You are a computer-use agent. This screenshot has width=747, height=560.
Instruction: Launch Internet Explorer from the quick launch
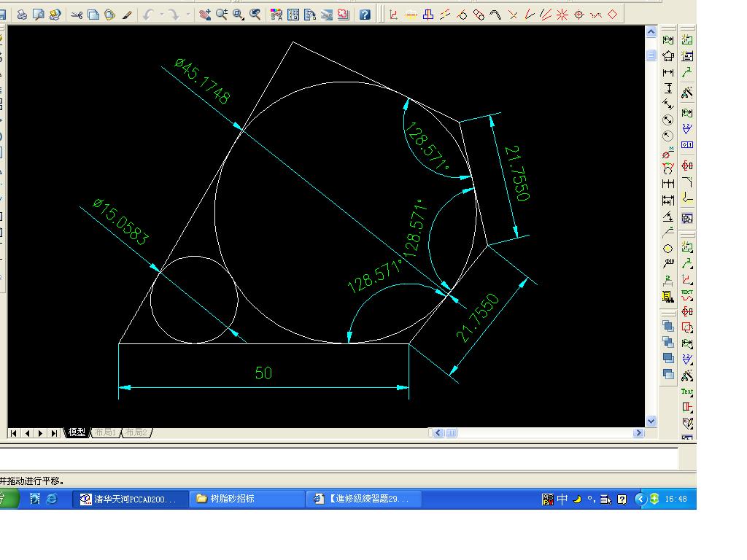tap(52, 499)
